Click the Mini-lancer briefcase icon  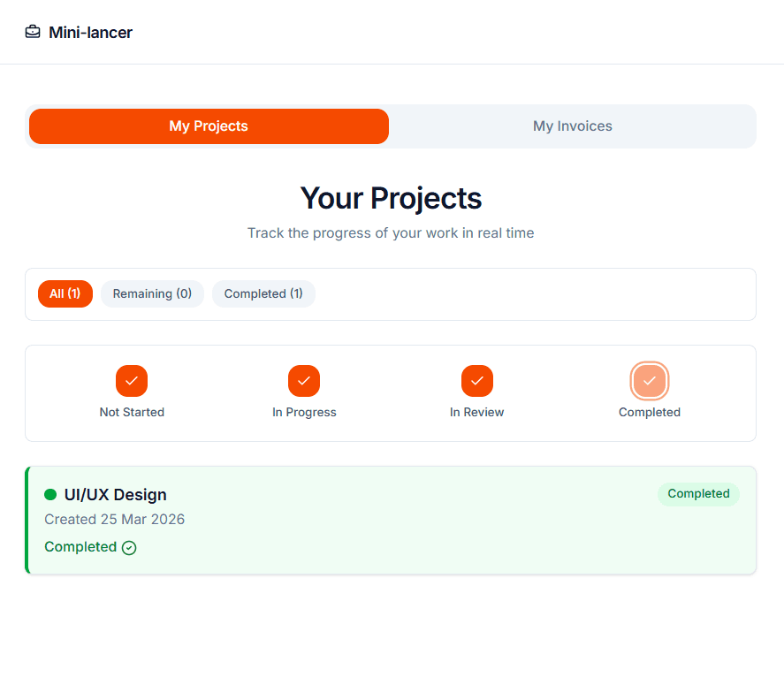(x=33, y=31)
